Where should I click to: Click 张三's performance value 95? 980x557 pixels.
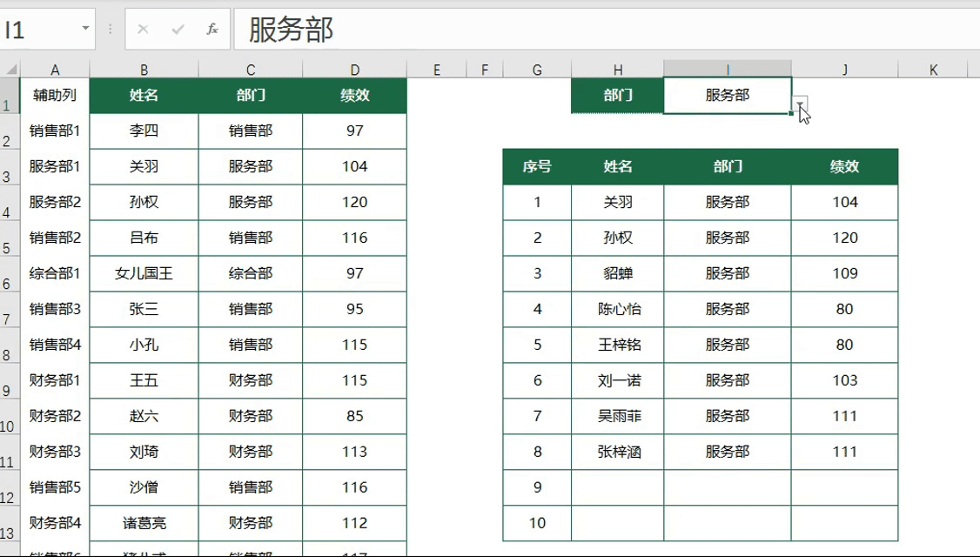[x=355, y=309]
